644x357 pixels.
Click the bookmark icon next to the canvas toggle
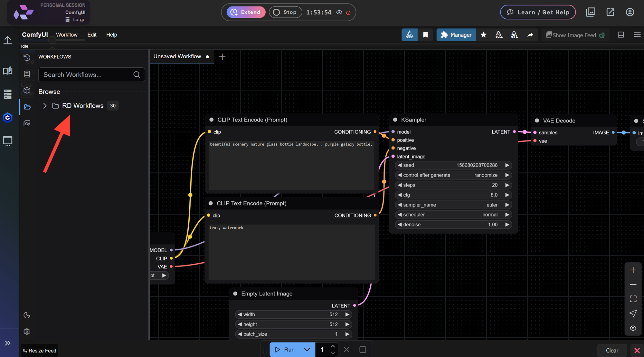[425, 34]
